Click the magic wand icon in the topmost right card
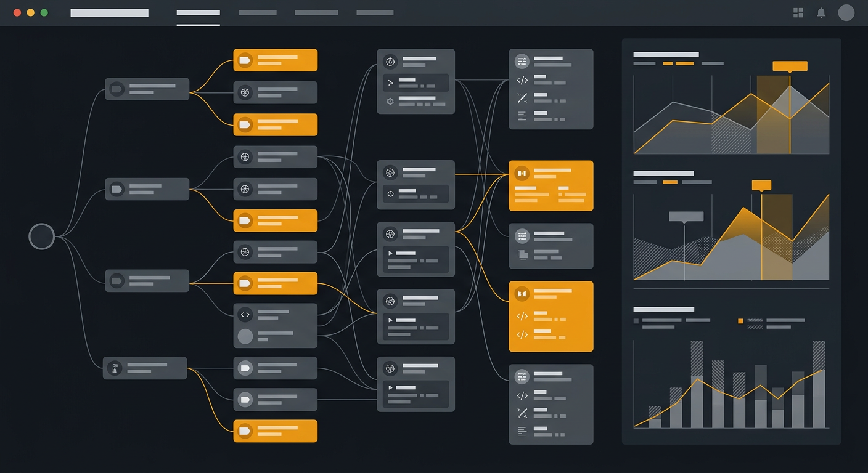 (x=522, y=97)
